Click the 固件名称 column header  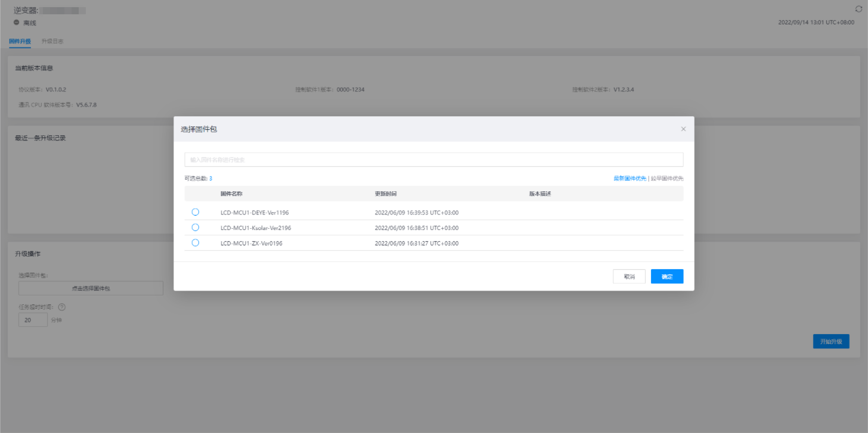[x=231, y=194]
